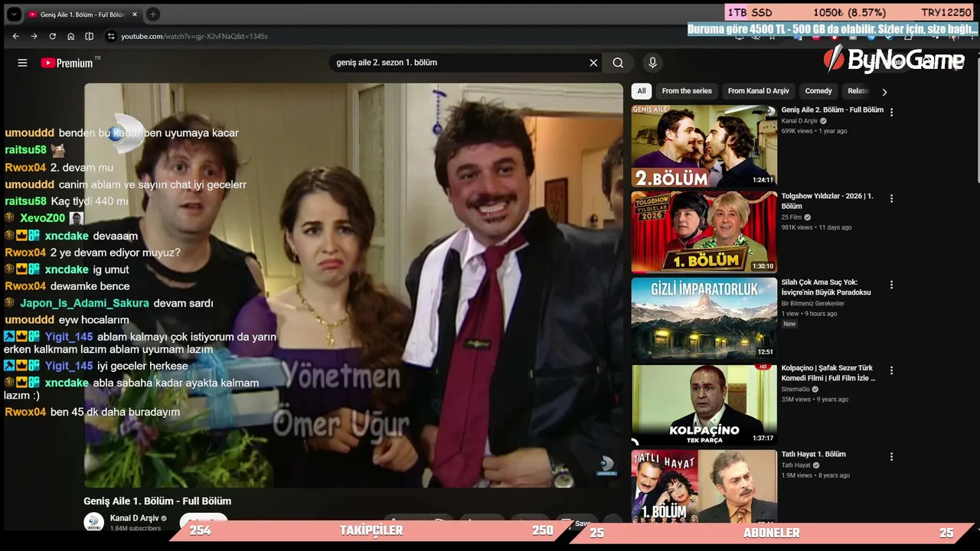Open a new browser tab

tap(152, 14)
